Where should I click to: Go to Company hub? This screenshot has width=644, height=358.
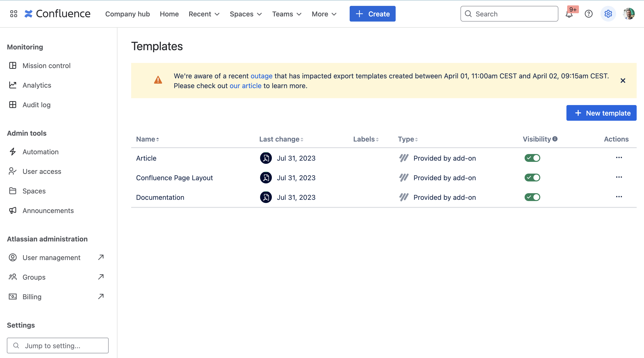[x=127, y=14]
